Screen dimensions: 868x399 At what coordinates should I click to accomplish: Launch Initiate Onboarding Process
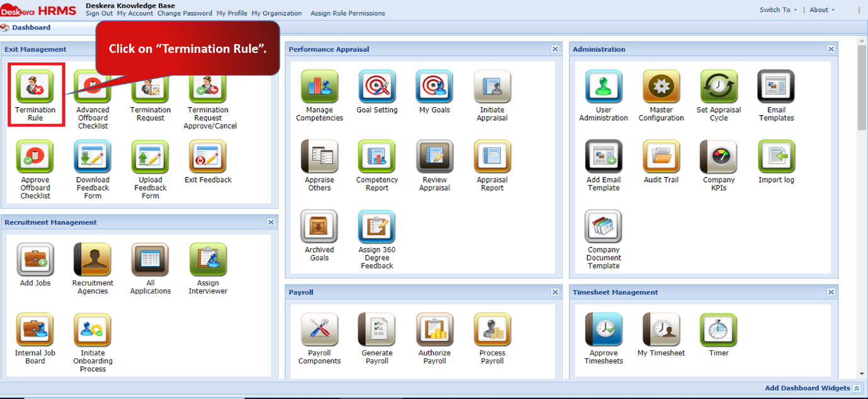[93, 332]
